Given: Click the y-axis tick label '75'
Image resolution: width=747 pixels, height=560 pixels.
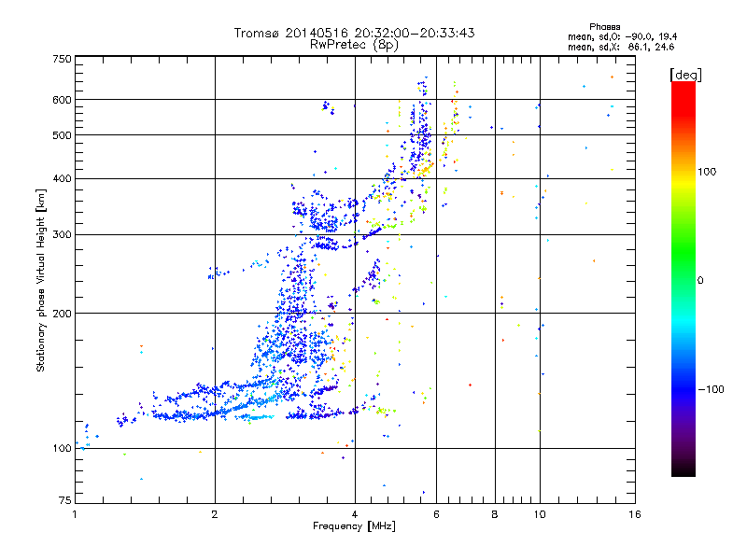Looking at the screenshot, I should click(65, 500).
